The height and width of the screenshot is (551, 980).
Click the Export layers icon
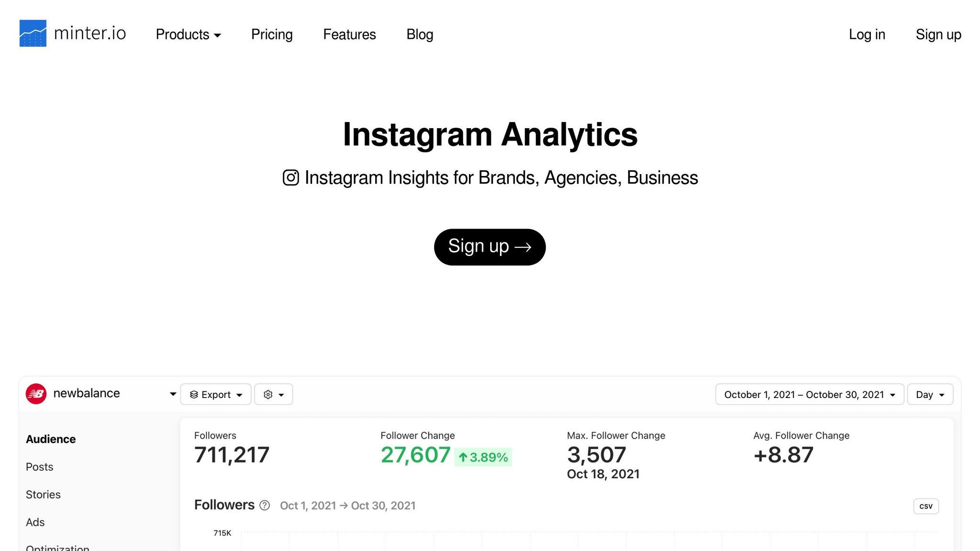click(x=194, y=395)
